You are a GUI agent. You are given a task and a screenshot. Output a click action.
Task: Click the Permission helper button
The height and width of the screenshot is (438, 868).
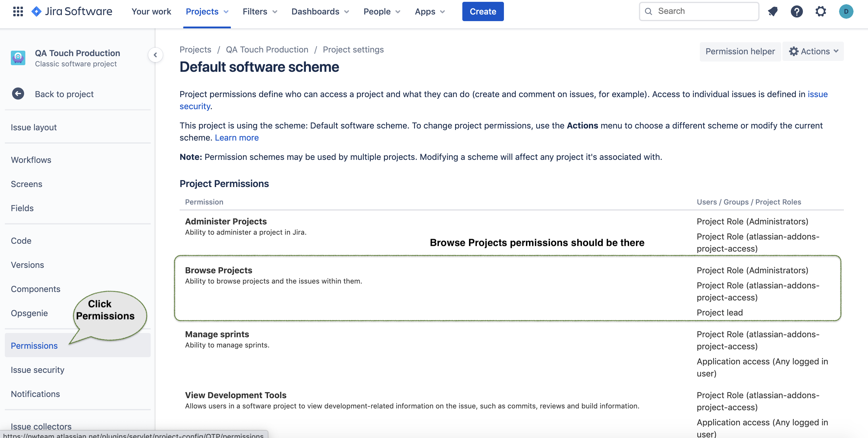click(740, 51)
